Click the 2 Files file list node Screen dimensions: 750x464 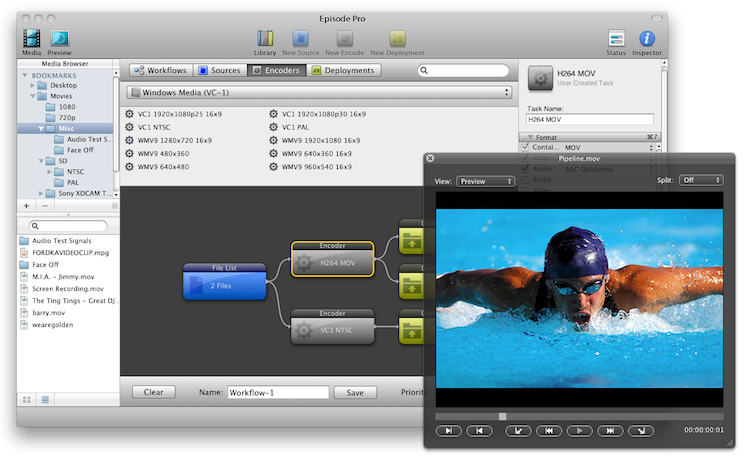point(225,286)
